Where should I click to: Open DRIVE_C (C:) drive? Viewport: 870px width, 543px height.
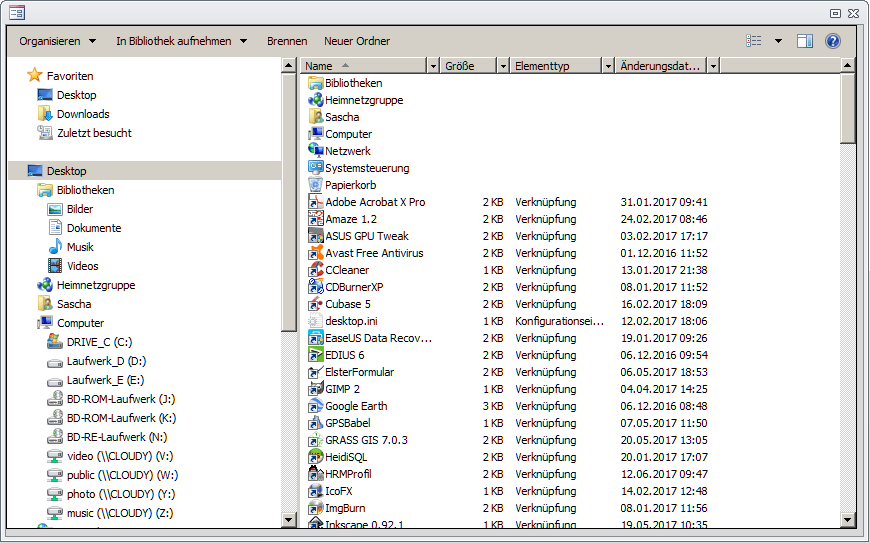[x=99, y=342]
